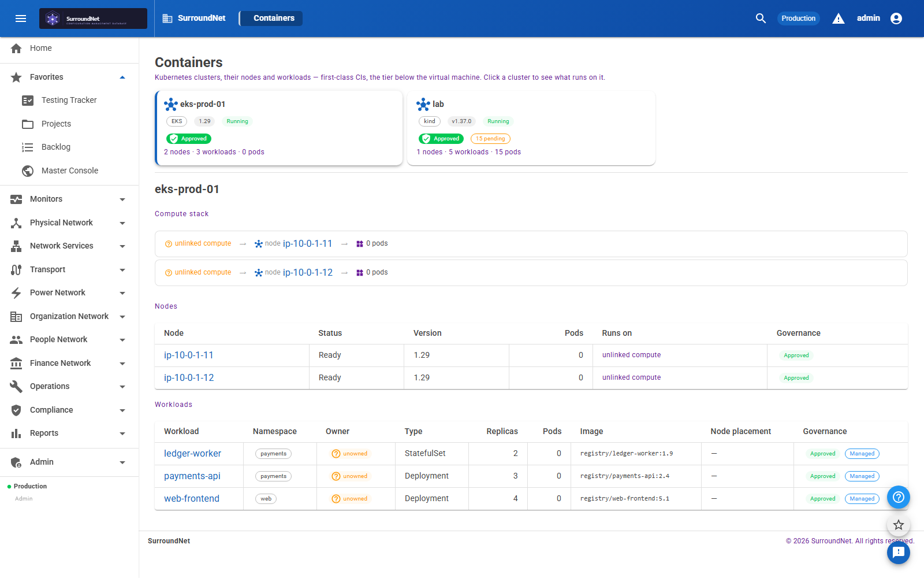Image resolution: width=924 pixels, height=578 pixels.
Task: Expand the Admin menu arrow
Action: (122, 462)
